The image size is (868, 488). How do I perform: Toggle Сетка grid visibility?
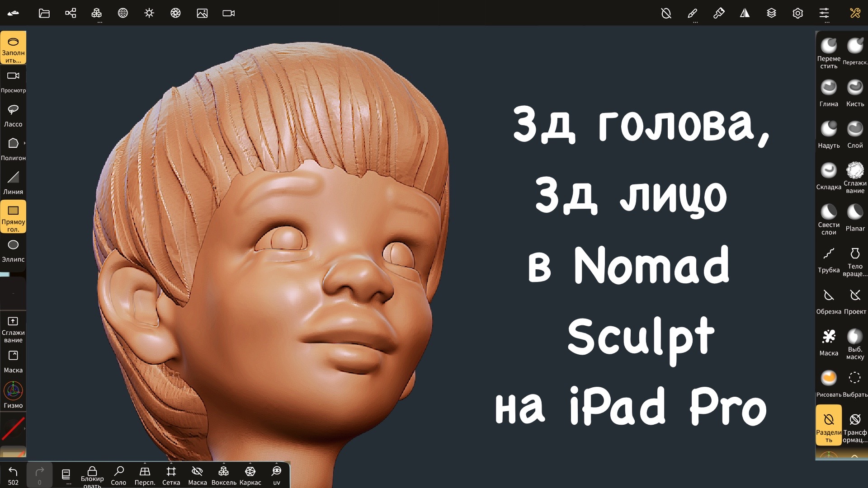coord(171,474)
